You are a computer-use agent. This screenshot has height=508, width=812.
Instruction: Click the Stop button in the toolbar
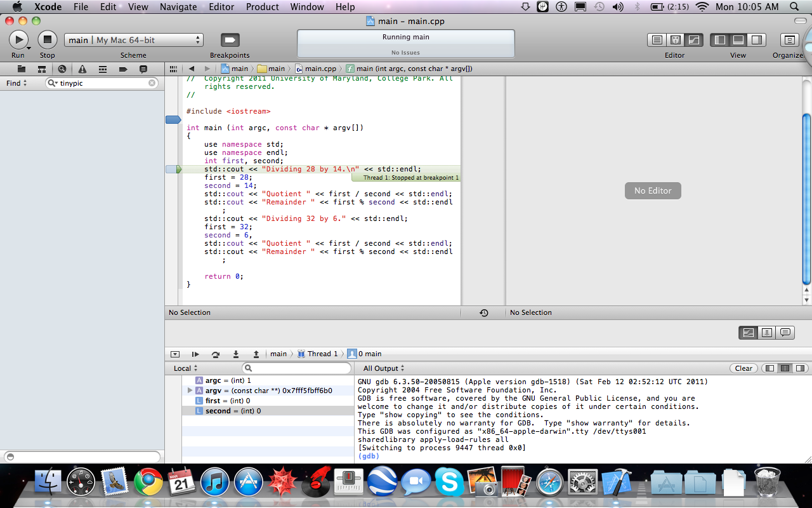(47, 40)
